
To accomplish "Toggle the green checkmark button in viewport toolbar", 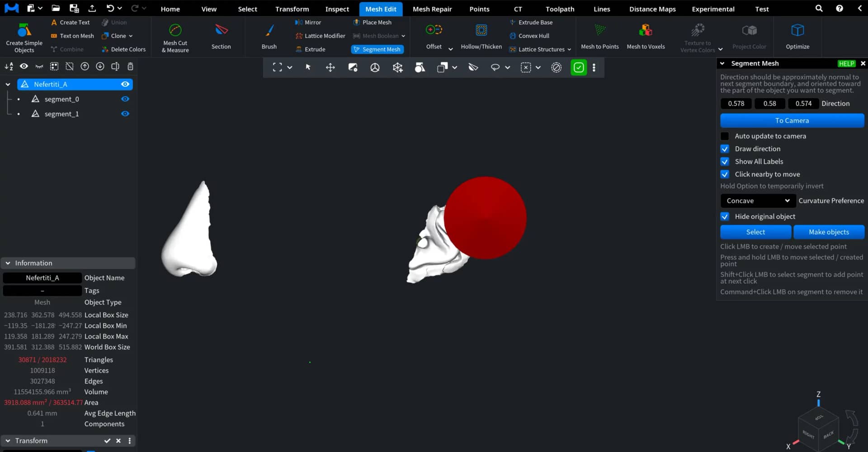I will click(579, 67).
